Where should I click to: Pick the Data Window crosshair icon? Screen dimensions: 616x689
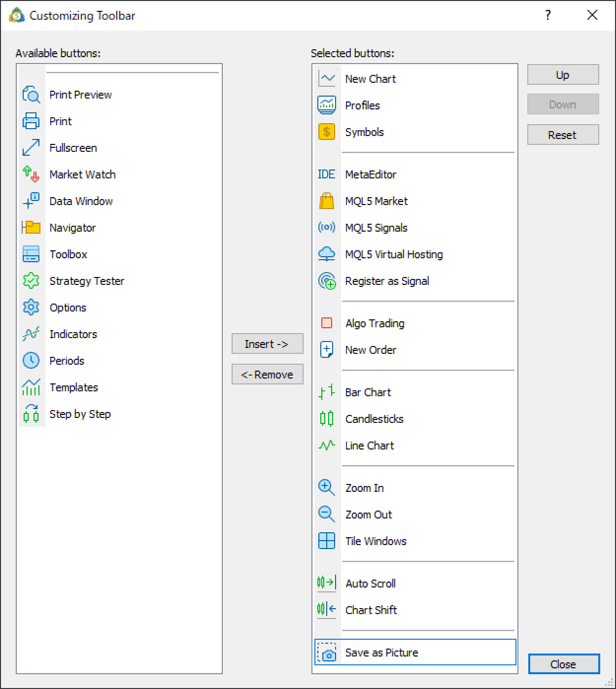pos(31,201)
